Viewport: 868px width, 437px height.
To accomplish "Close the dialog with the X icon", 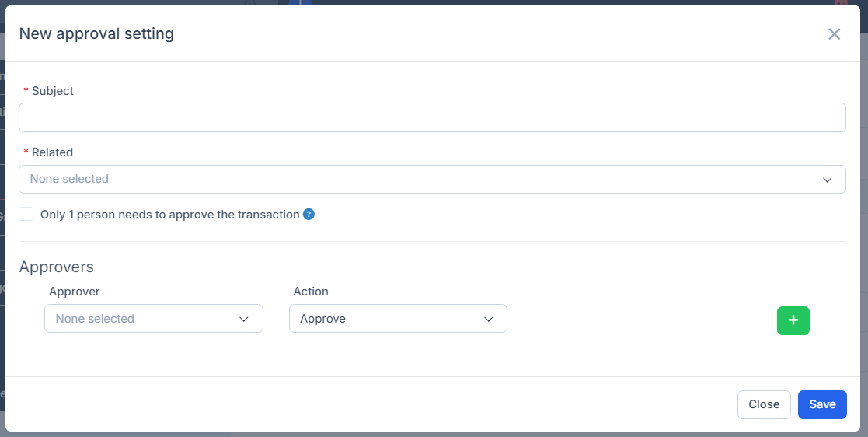I will tap(834, 34).
